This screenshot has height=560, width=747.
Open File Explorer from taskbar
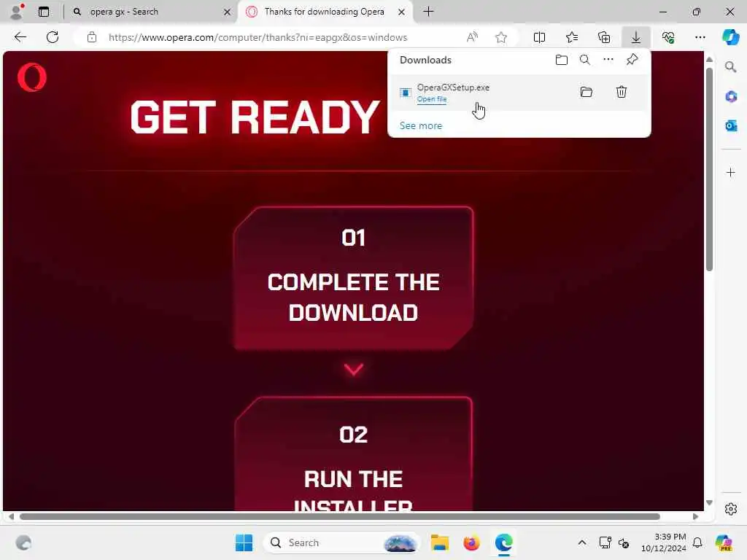coord(439,542)
